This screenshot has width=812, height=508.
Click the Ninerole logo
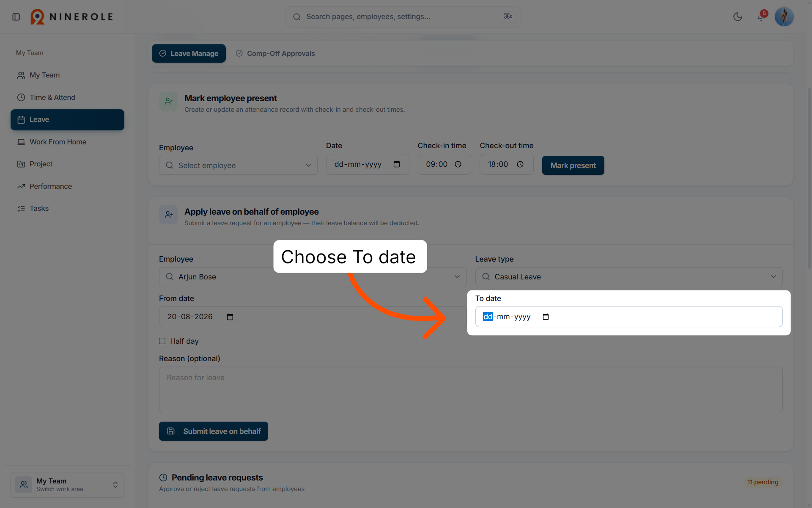point(72,17)
